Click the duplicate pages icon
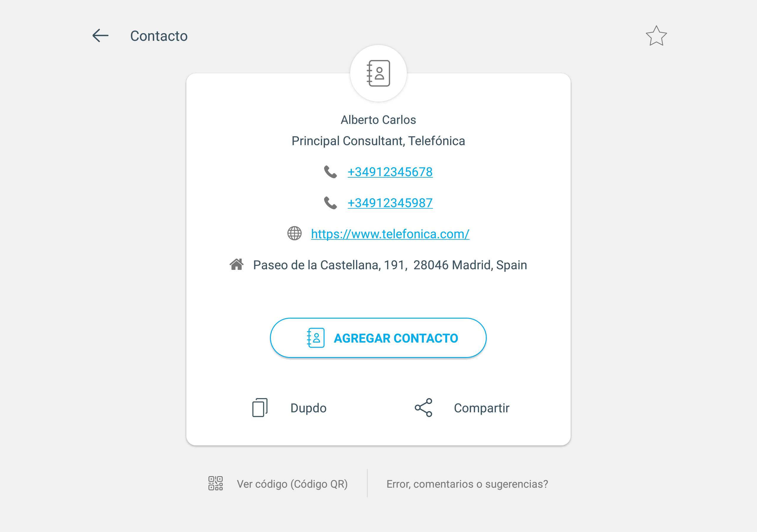757x532 pixels. tap(260, 408)
